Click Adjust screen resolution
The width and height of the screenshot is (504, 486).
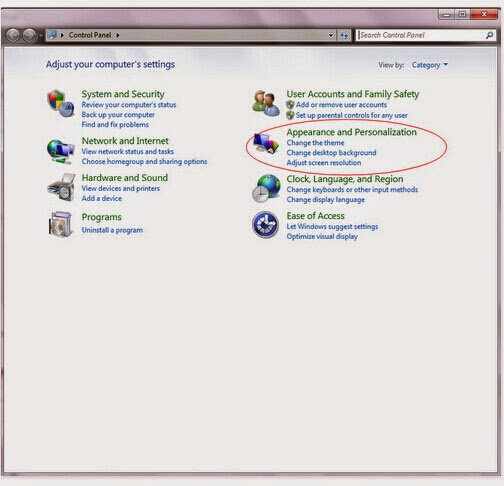click(x=324, y=163)
